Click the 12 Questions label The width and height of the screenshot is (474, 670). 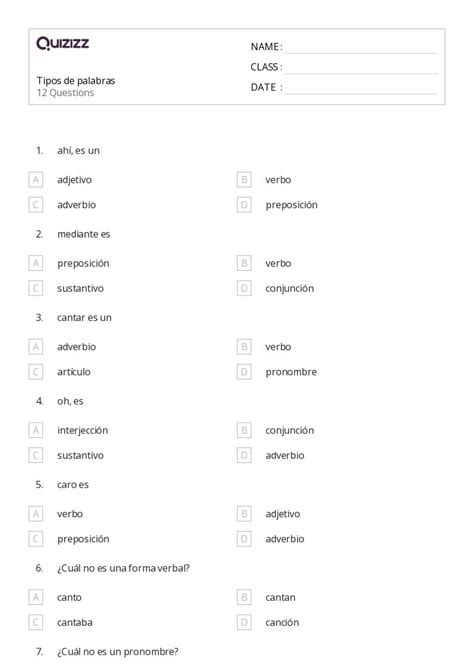[x=65, y=93]
